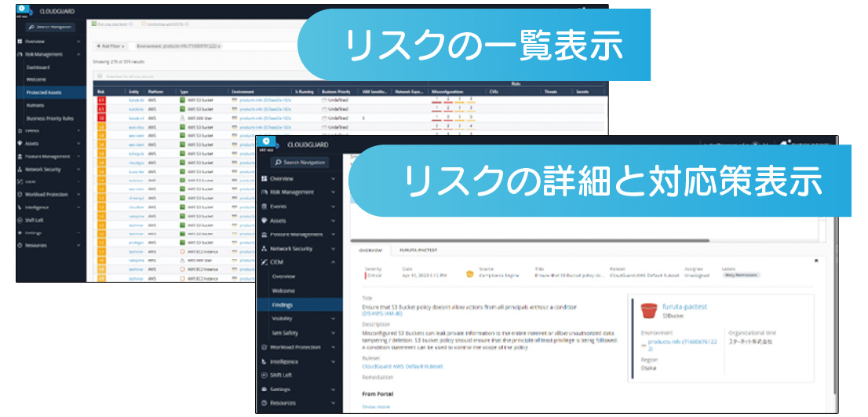This screenshot has width=868, height=417.
Task: Click Risk column header in assets table
Action: tap(100, 91)
